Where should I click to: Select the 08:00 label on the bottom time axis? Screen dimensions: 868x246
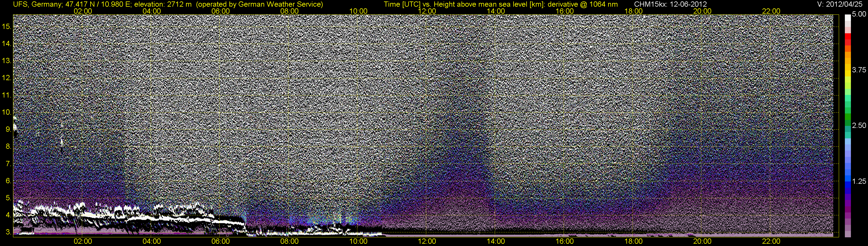pyautogui.click(x=289, y=241)
